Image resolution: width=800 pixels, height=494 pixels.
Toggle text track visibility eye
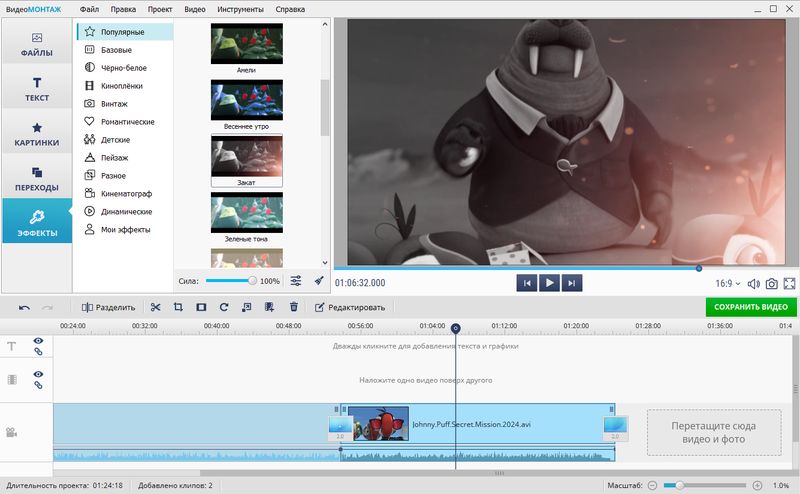click(39, 340)
